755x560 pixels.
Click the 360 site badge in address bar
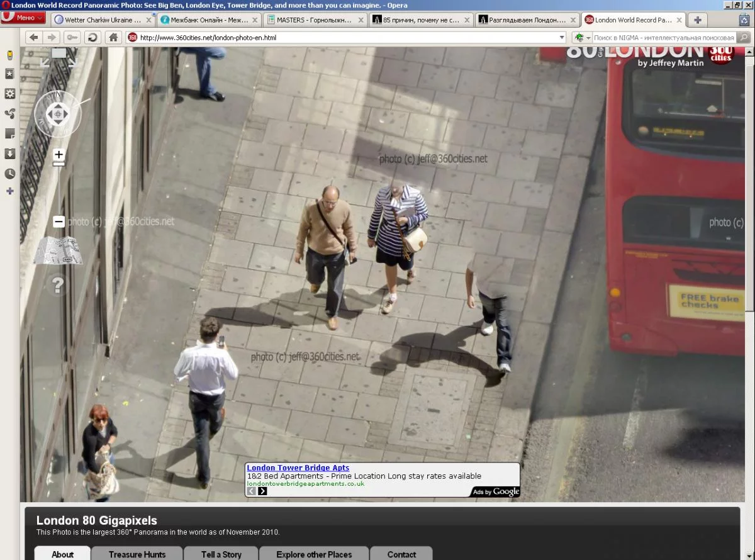[x=133, y=38]
